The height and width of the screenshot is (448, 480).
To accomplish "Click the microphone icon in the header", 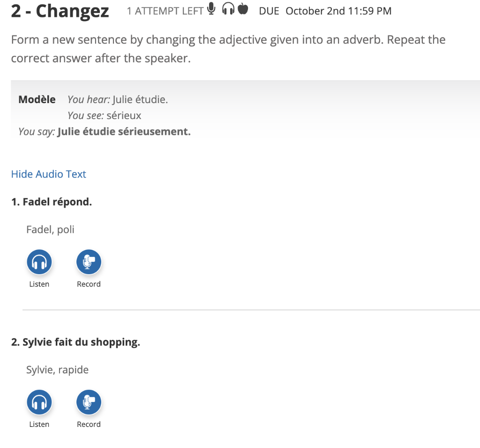I will (x=211, y=9).
